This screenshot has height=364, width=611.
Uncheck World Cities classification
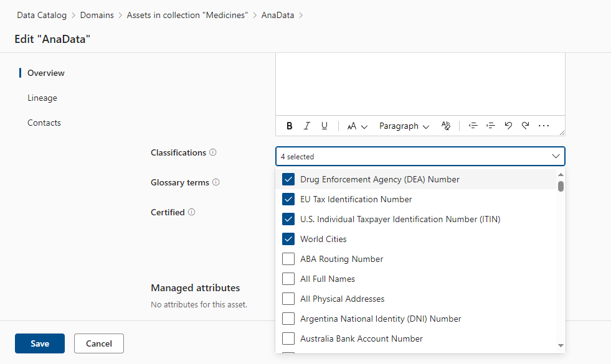coord(288,239)
